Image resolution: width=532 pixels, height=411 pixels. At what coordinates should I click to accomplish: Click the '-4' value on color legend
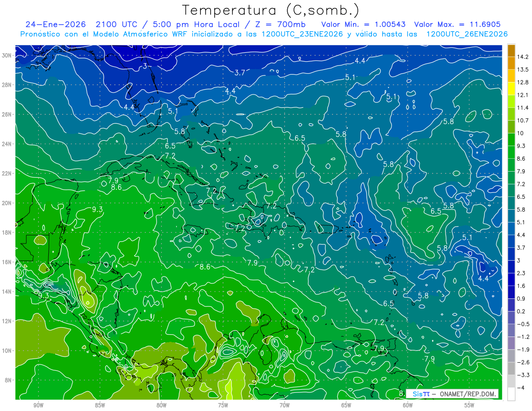[x=521, y=388]
